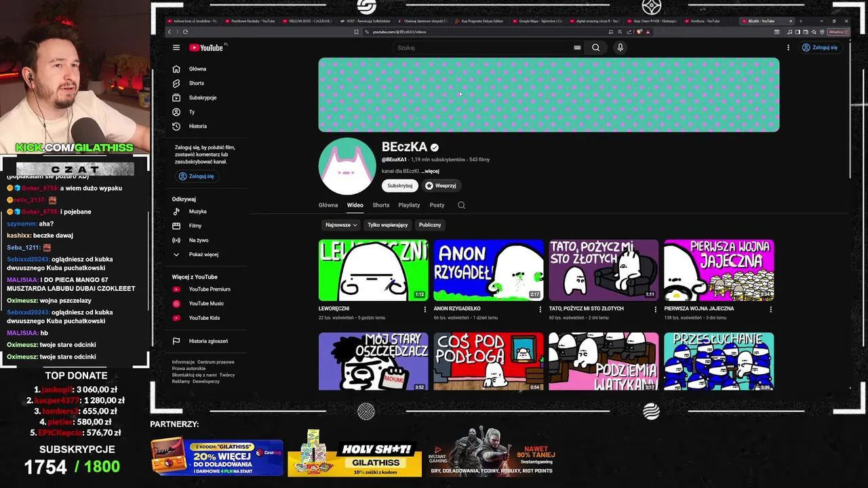Screen dimensions: 868x488
Task: Click the BEczKA channel avatar
Action: (x=347, y=166)
